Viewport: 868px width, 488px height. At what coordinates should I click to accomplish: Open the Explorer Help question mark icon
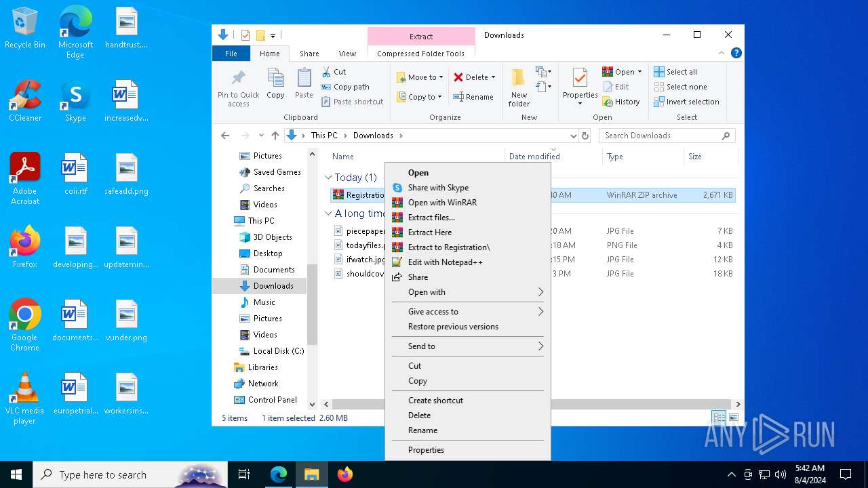click(x=736, y=53)
